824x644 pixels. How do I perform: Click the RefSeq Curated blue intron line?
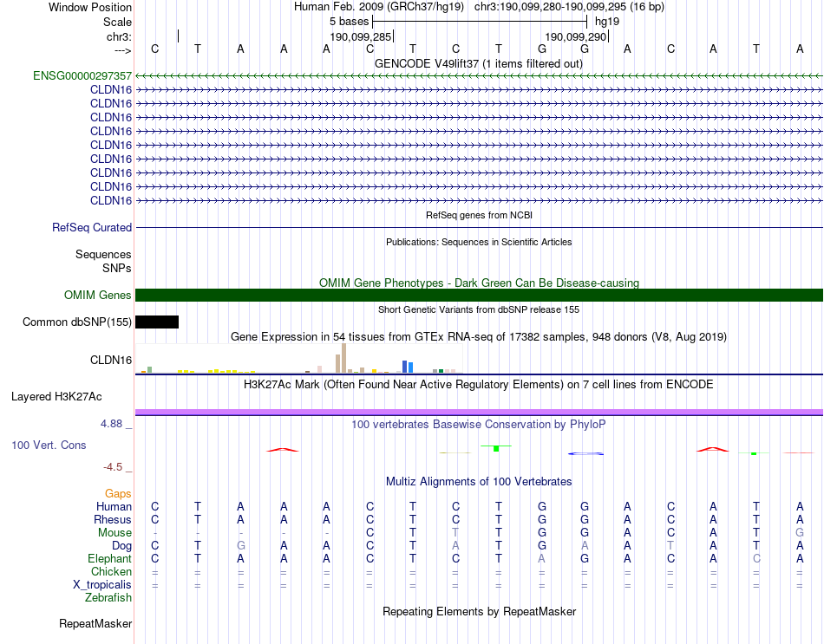pyautogui.click(x=479, y=227)
